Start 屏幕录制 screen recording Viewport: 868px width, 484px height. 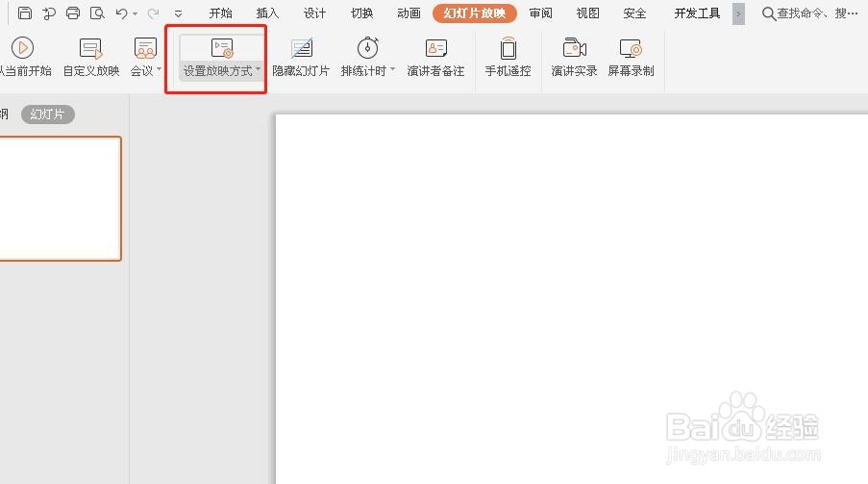632,57
